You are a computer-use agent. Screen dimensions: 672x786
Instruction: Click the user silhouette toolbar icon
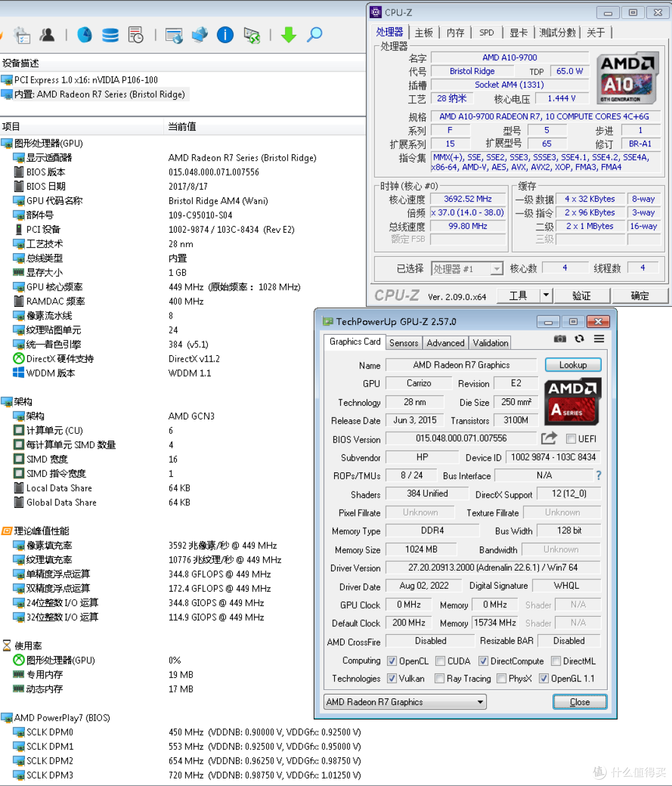47,35
